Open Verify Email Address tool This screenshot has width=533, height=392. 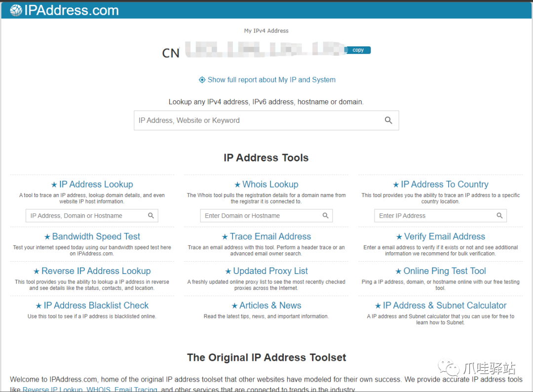click(445, 236)
